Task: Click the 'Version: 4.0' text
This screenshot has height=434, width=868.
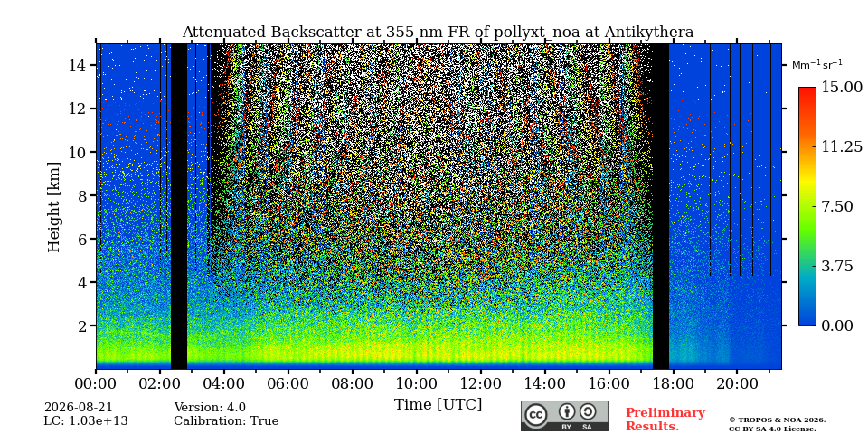Action: 210,408
